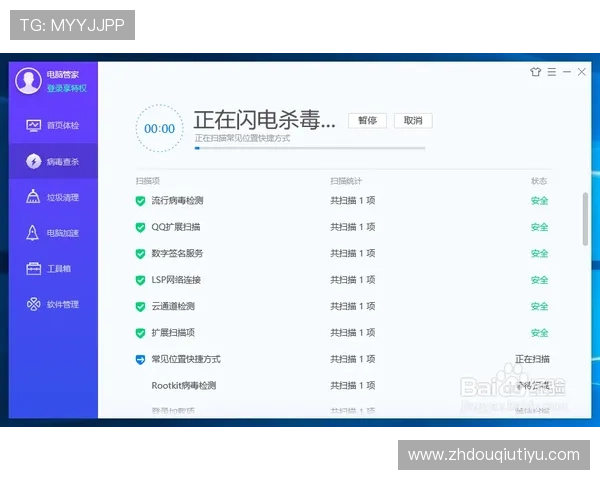The height and width of the screenshot is (480, 600).
Task: Click shield icon beside QQ扩展扫描
Action: [x=140, y=227]
